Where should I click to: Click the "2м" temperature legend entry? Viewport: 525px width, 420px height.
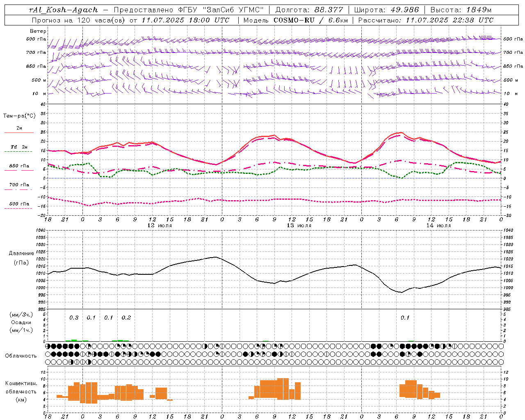[19, 128]
